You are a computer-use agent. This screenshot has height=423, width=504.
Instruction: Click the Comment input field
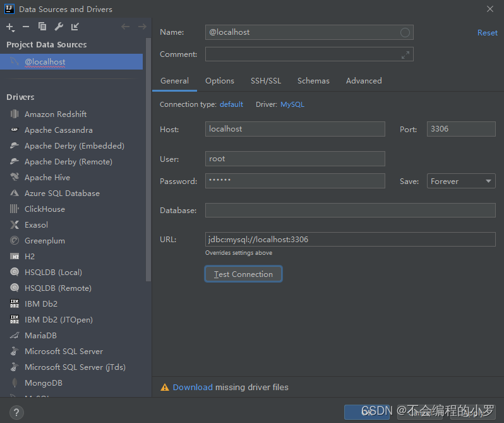(309, 54)
